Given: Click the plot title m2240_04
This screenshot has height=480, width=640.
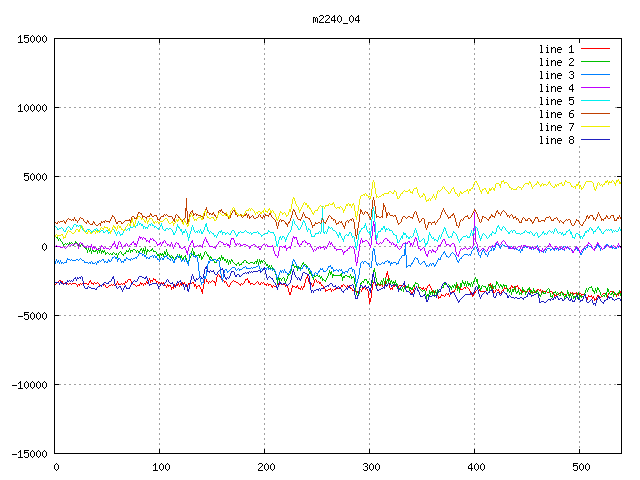Looking at the screenshot, I should point(337,19).
